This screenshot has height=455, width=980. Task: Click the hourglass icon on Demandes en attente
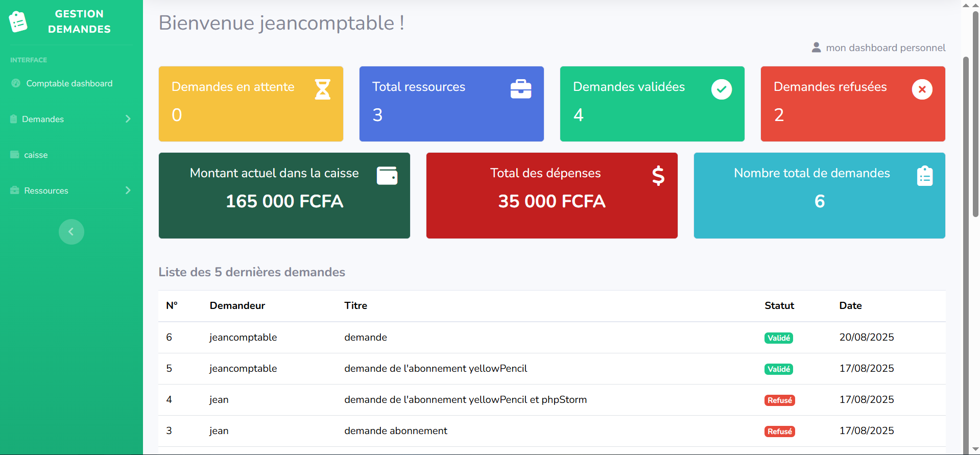pos(322,89)
